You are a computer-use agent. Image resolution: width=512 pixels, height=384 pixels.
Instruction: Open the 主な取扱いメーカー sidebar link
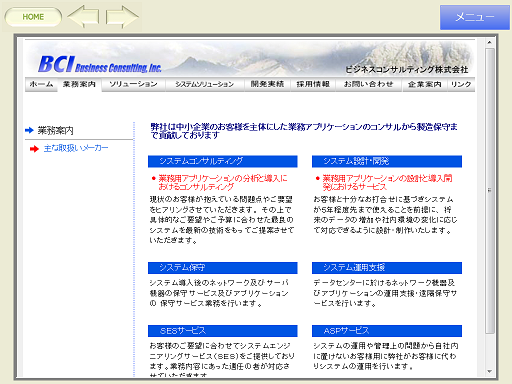coord(76,148)
